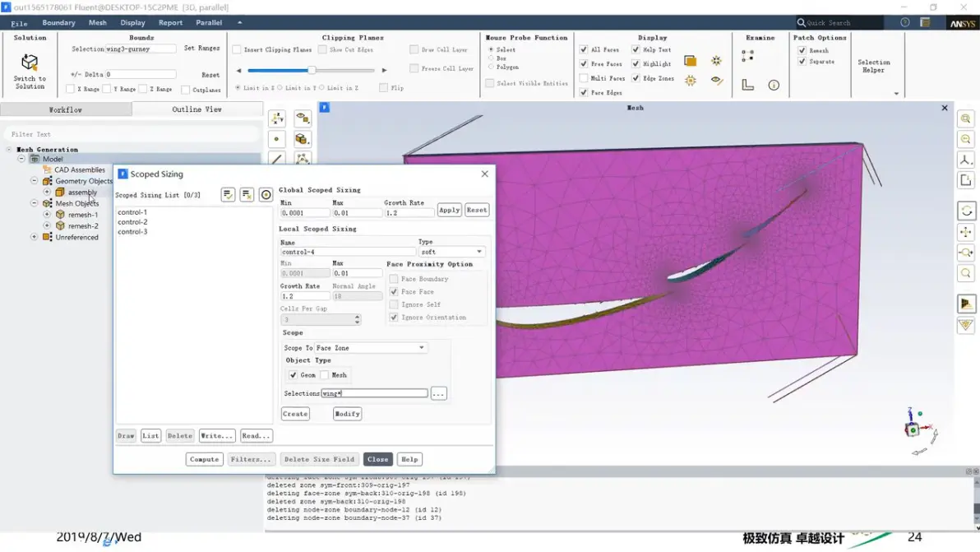Click the Quick Search magnifier icon

click(801, 22)
